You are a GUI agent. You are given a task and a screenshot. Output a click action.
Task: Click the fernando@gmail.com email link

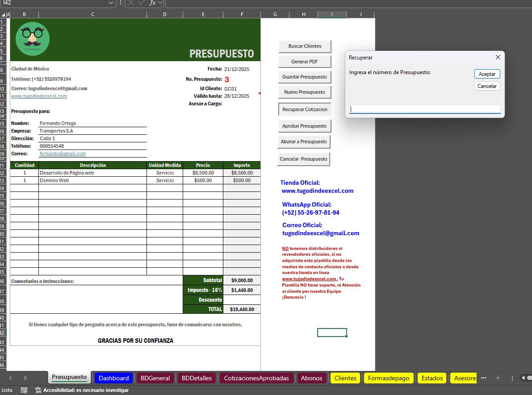tap(63, 153)
